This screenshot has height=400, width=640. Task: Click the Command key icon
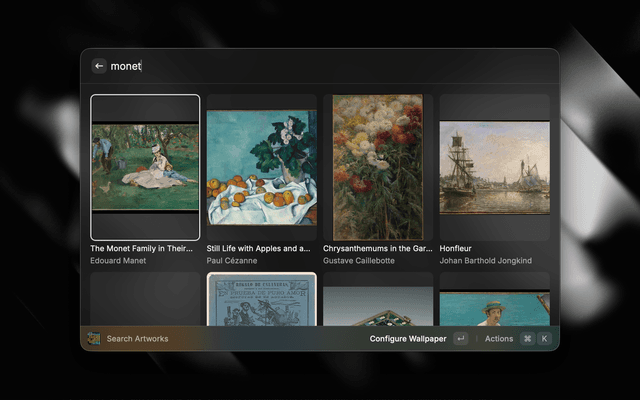tap(527, 339)
